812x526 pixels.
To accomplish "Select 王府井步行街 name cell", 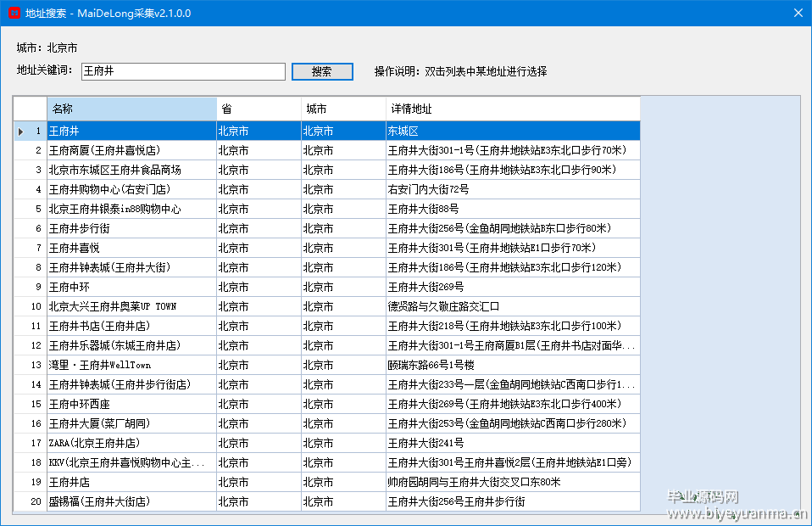I will (x=131, y=228).
